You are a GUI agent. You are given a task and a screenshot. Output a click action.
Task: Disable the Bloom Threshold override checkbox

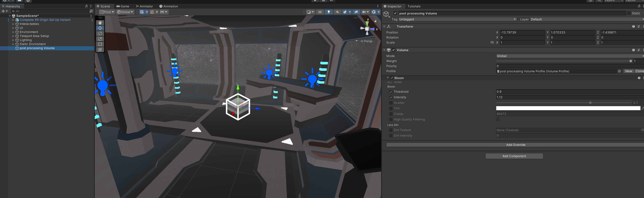click(391, 92)
